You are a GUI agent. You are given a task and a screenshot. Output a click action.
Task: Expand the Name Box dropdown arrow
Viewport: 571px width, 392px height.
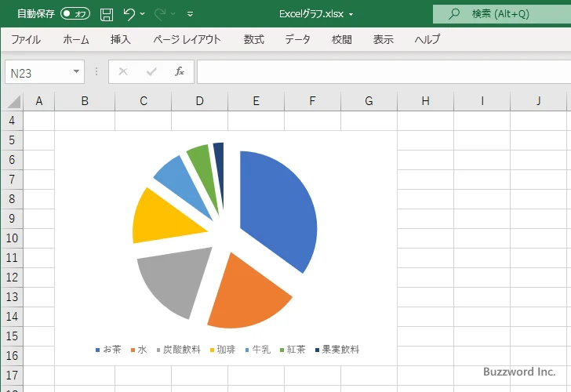[76, 71]
